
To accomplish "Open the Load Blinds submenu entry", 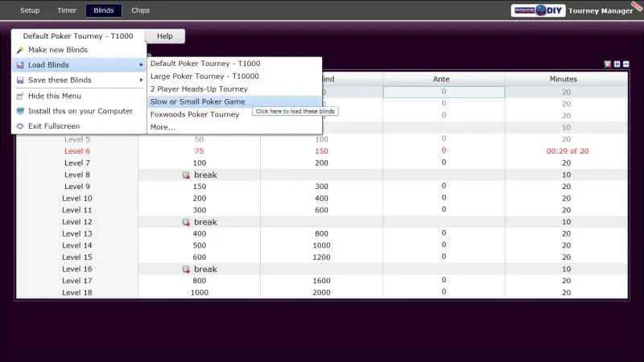I will click(x=79, y=65).
